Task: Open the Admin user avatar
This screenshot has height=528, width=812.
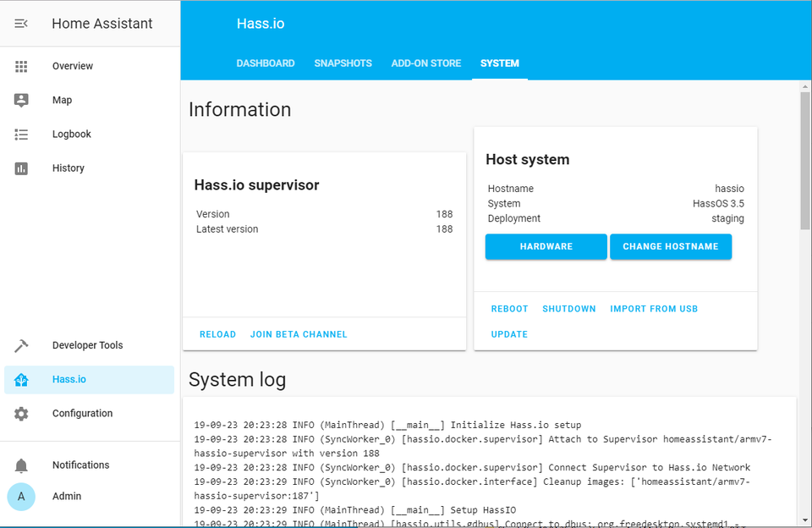Action: coord(21,497)
